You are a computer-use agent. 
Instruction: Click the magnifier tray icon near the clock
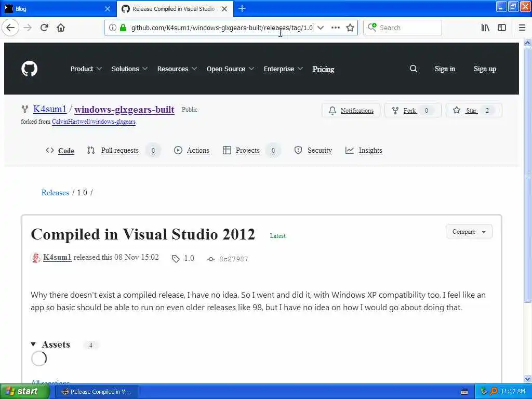pyautogui.click(x=494, y=392)
